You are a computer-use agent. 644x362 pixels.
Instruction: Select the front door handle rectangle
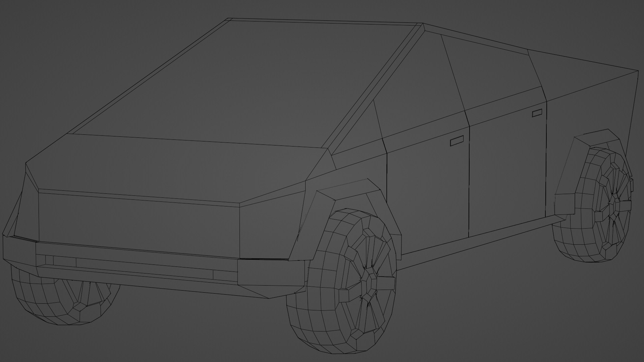[457, 141]
